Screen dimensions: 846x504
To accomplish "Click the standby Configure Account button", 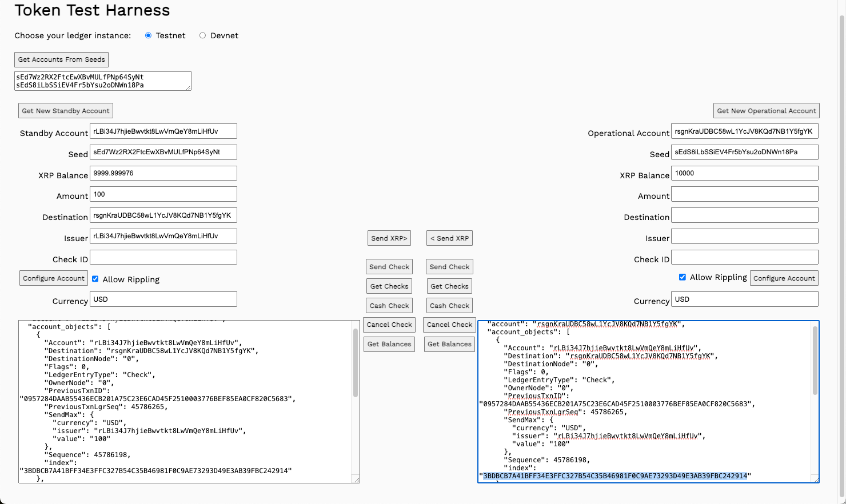I will pos(54,278).
